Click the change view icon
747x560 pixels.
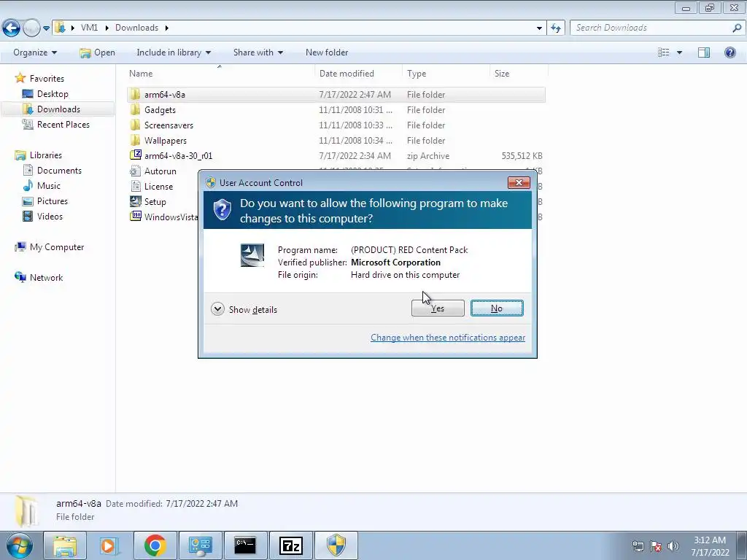[664, 52]
